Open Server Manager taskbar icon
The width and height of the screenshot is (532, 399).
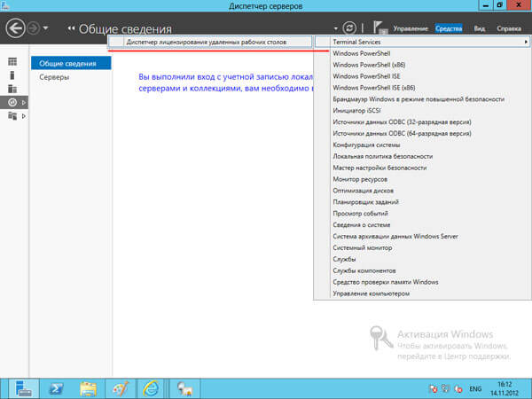(23, 388)
